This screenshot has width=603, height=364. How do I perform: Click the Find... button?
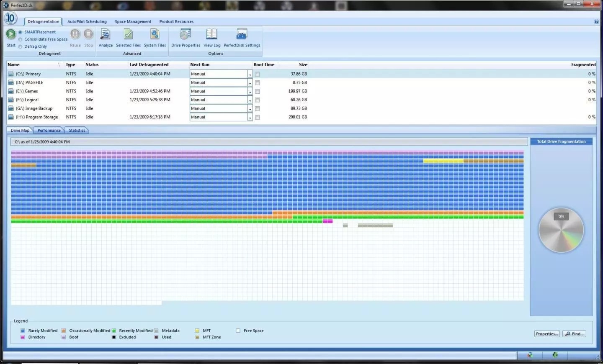[574, 334]
